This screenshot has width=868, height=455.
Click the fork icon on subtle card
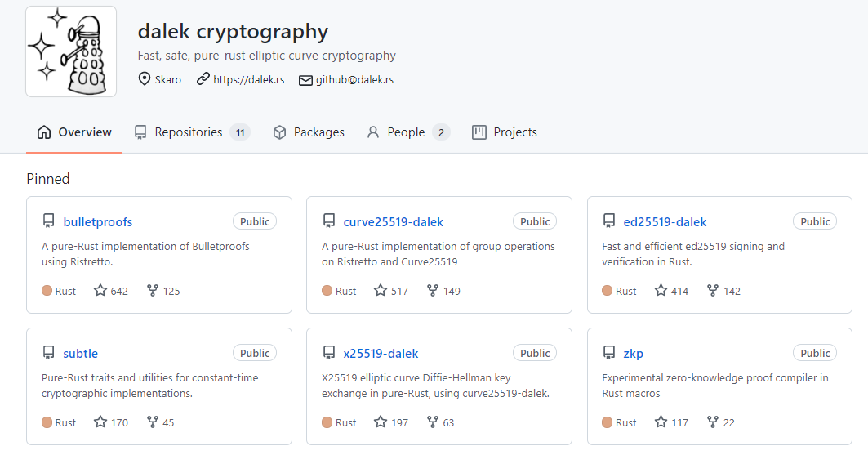click(152, 422)
